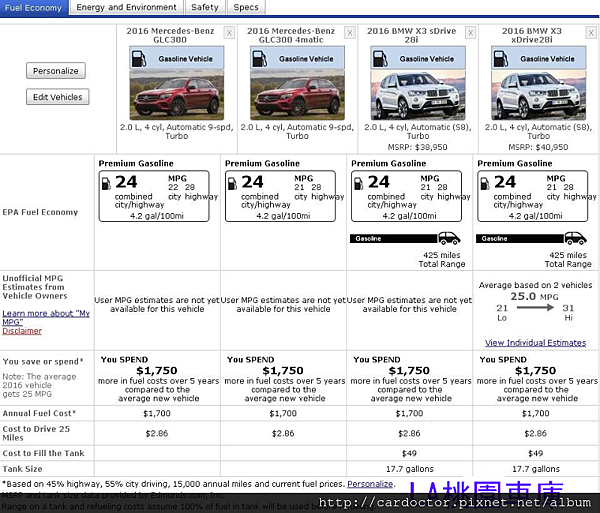Click 425 miles Total Range for xDrive28i

coord(568,259)
